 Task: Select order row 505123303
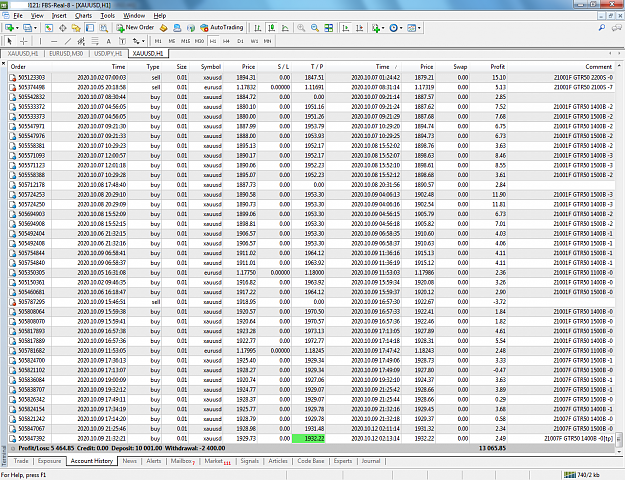pyautogui.click(x=311, y=77)
